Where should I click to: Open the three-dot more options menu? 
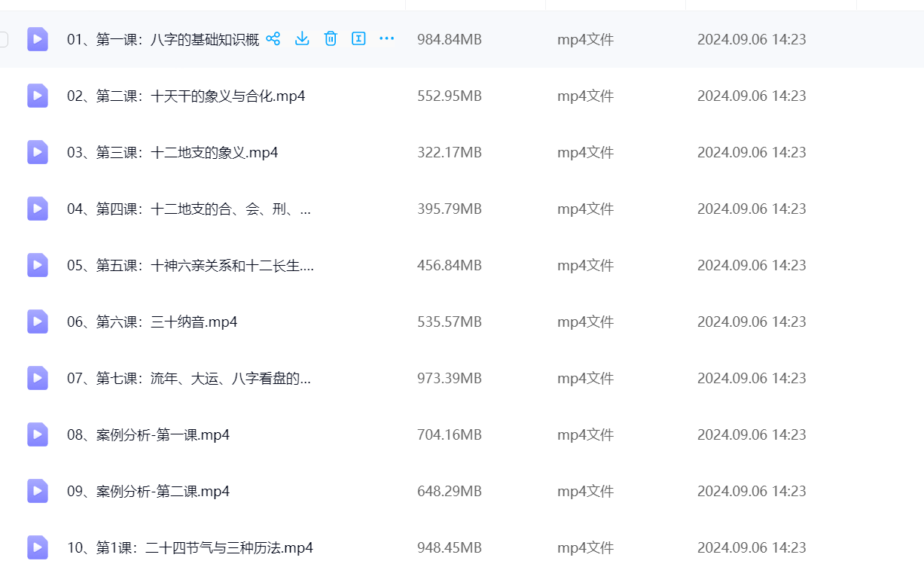coord(387,38)
